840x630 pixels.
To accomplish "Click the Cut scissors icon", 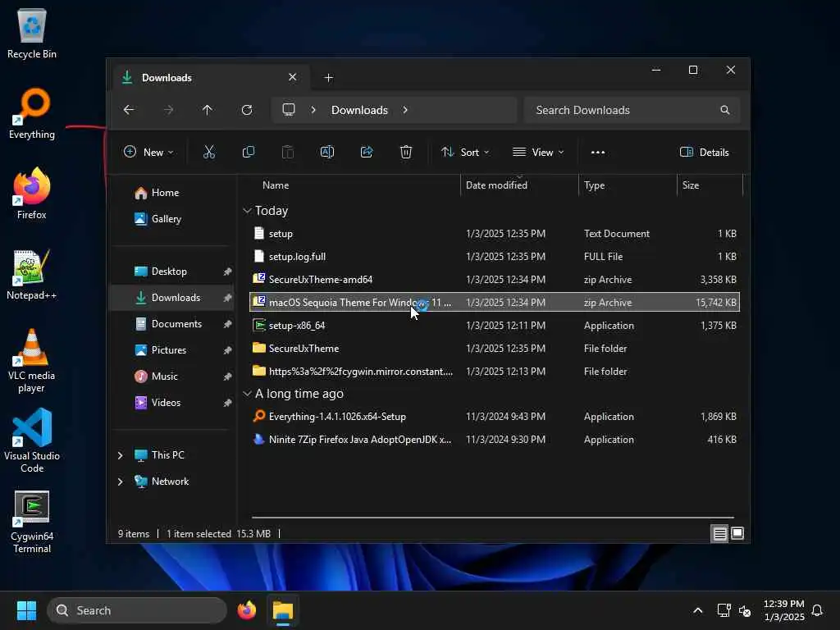I will coord(209,152).
